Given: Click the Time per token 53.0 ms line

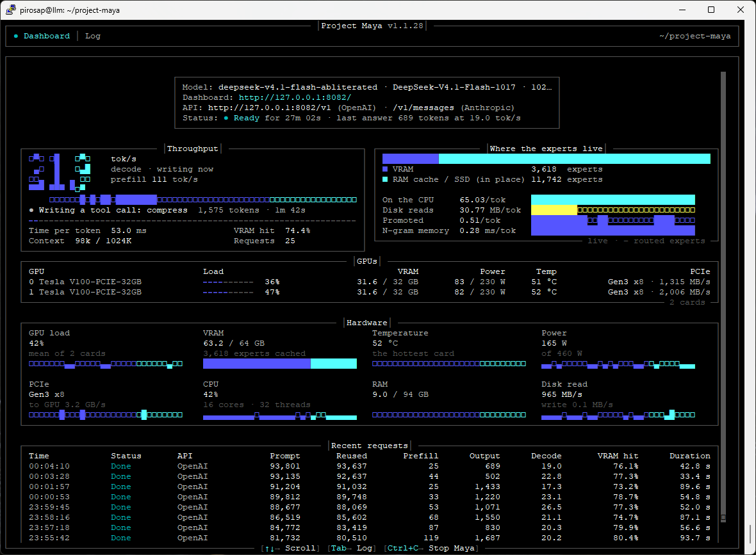Looking at the screenshot, I should (87, 230).
